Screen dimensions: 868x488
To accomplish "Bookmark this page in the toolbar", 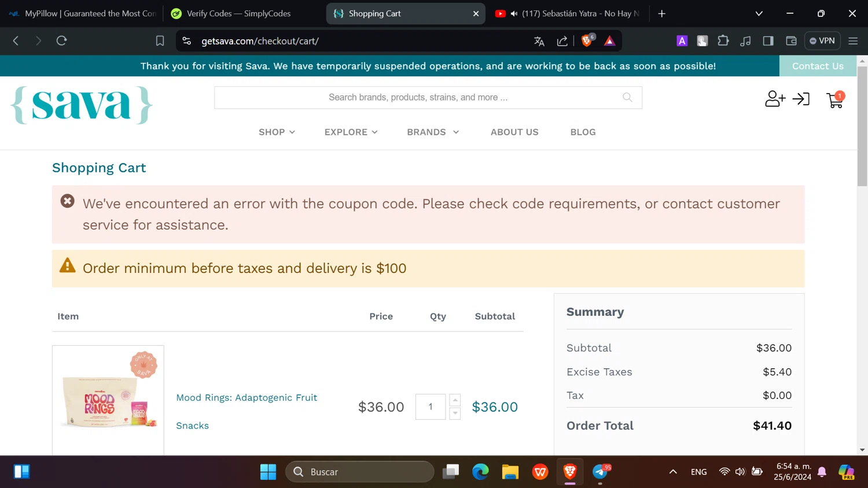I will pos(160,41).
